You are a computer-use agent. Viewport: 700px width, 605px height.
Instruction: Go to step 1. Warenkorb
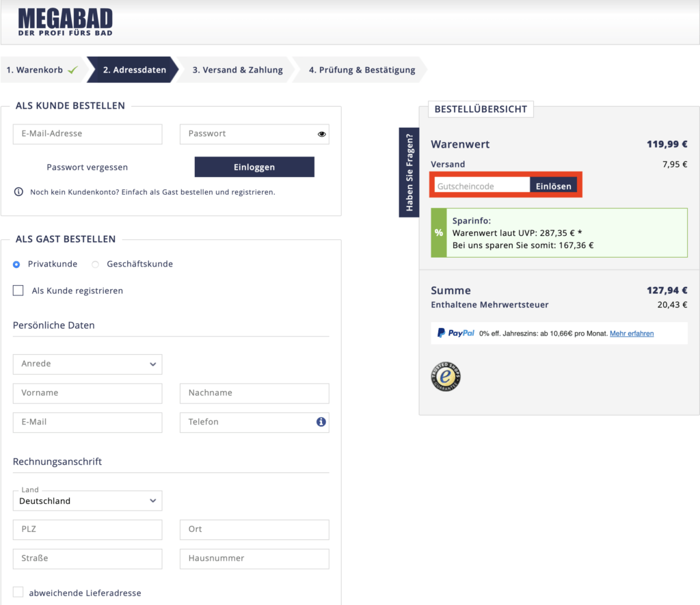42,70
